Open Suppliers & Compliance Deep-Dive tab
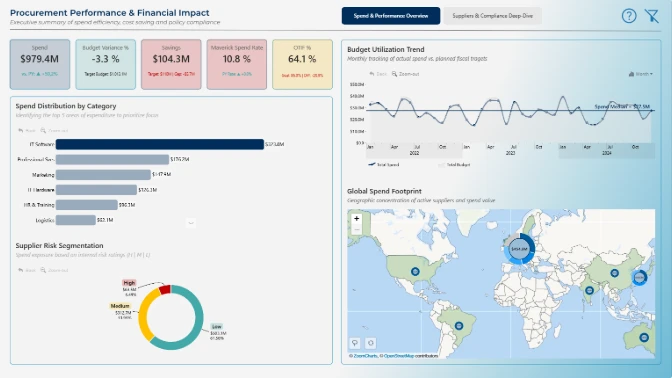The width and height of the screenshot is (672, 378). tap(492, 16)
